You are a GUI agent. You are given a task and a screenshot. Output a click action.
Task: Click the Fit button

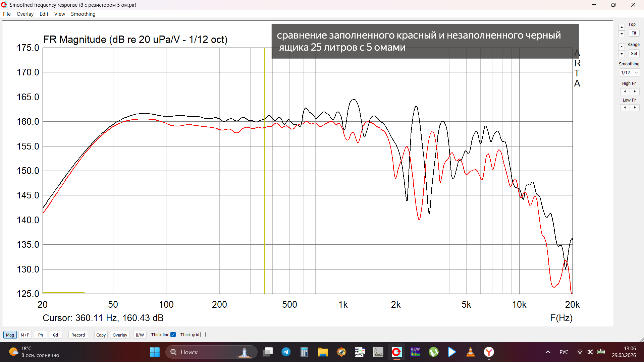(x=634, y=33)
